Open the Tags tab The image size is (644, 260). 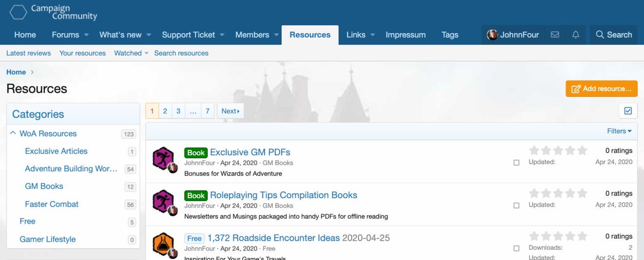tap(450, 35)
